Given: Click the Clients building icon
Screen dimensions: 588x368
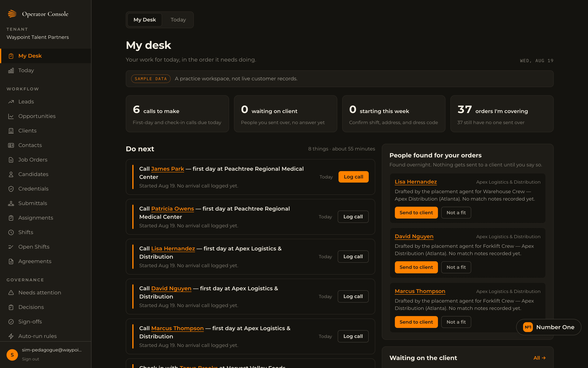Looking at the screenshot, I should point(11,131).
